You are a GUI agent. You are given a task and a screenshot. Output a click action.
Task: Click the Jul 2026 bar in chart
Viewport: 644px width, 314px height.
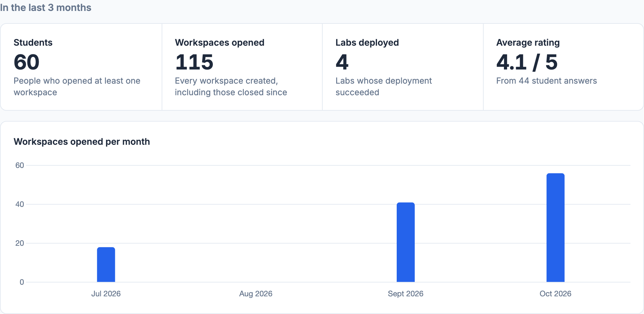[x=106, y=264]
